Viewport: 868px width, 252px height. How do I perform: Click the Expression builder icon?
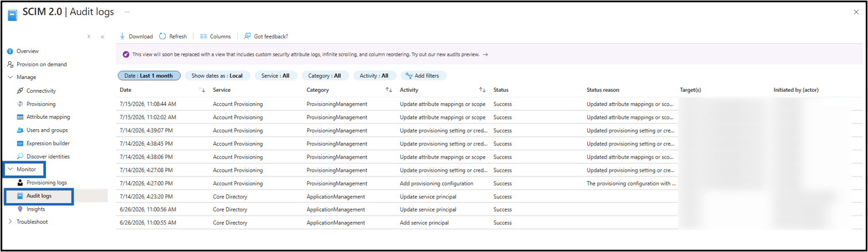tap(20, 143)
